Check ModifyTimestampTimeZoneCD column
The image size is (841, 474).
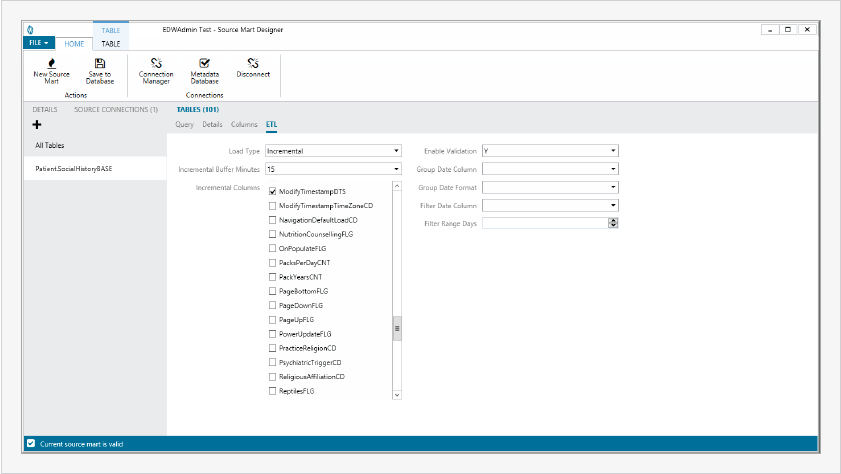pyautogui.click(x=272, y=205)
